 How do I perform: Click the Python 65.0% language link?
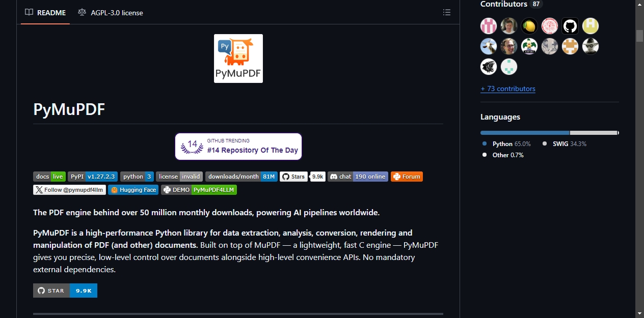point(507,144)
